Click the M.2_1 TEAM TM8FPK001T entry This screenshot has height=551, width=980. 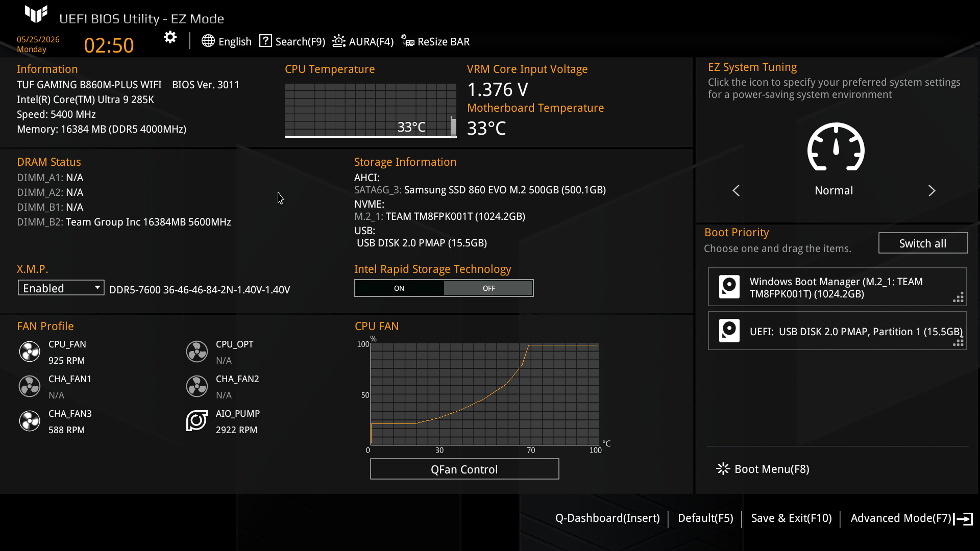[x=439, y=217]
